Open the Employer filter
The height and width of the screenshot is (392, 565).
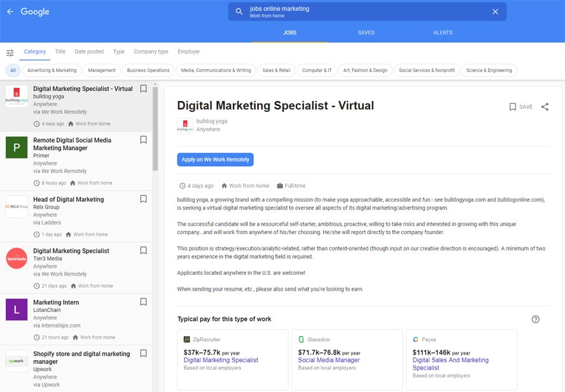[189, 52]
